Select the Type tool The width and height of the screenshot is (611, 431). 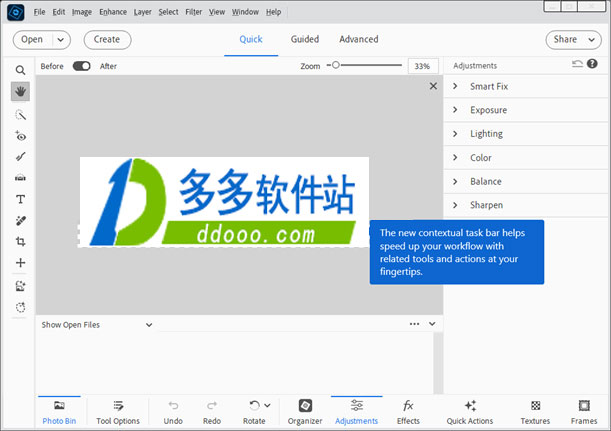20,200
